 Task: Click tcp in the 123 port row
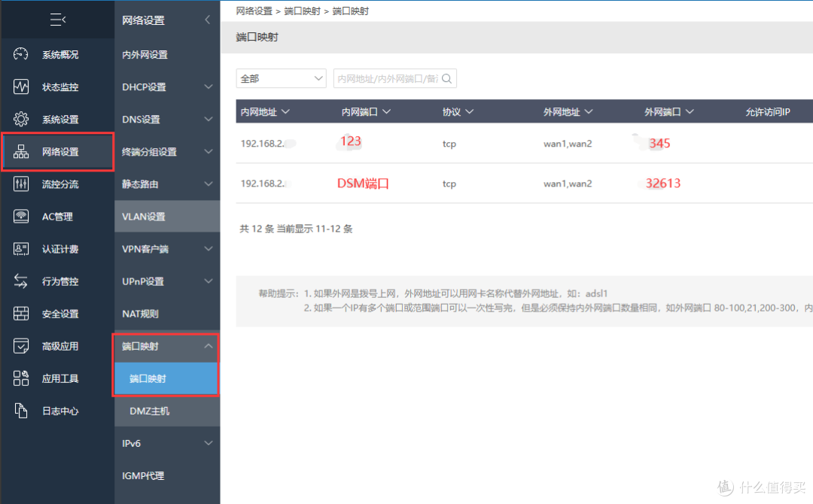[449, 144]
